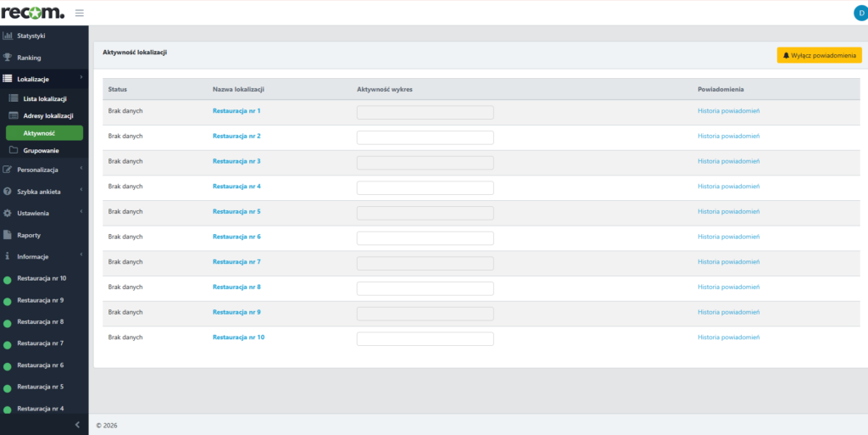Click the recom. logo

point(32,13)
